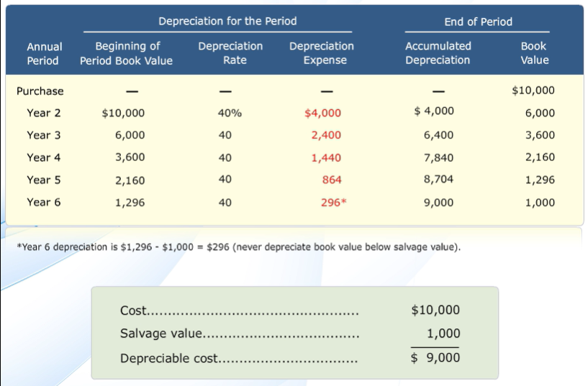
Task: Click the Annual Period column header
Action: point(43,53)
